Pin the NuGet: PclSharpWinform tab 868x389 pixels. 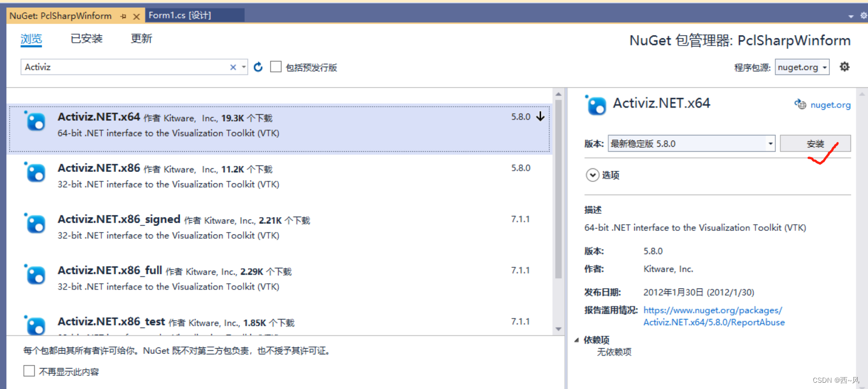pos(123,16)
